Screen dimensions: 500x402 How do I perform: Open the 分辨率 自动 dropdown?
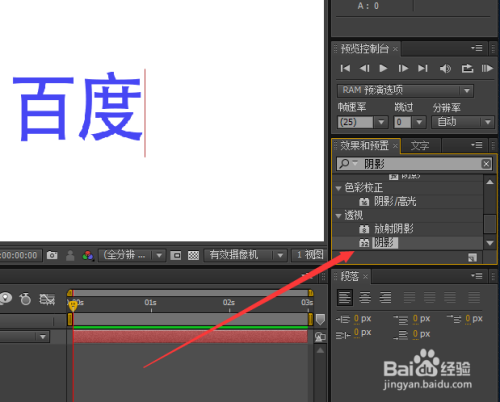(x=463, y=122)
